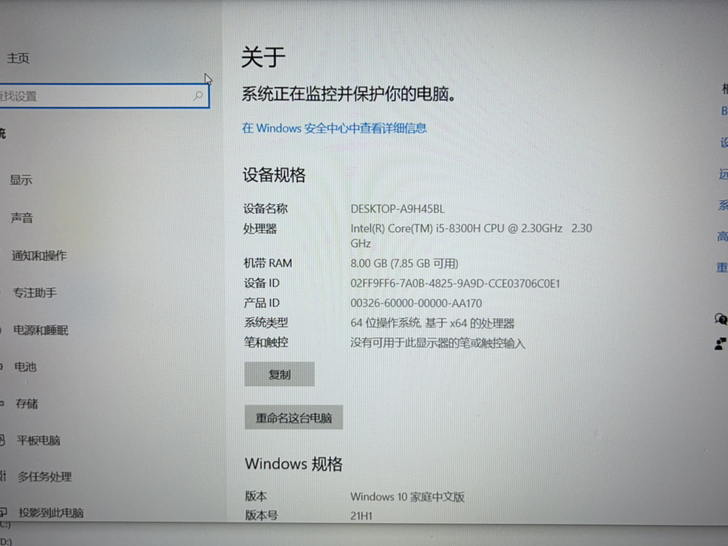Click the 设备规格 heading
The width and height of the screenshot is (728, 546).
click(x=274, y=175)
